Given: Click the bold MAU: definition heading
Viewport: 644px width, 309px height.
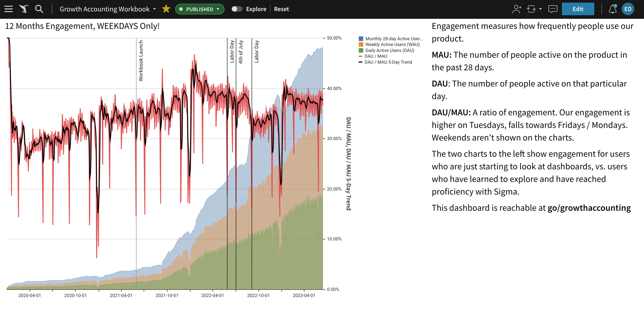Looking at the screenshot, I should pos(442,55).
